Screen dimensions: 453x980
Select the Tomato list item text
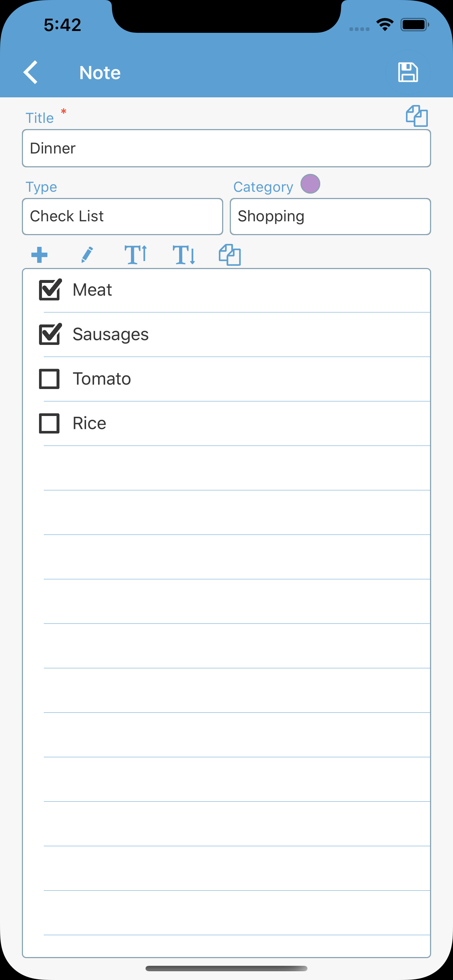(x=102, y=379)
